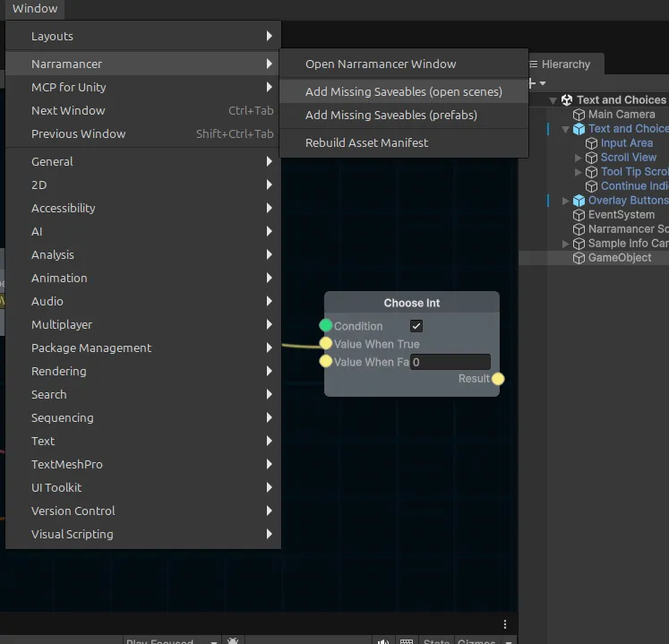Select Rebuild Asset Manifest

coord(404,142)
